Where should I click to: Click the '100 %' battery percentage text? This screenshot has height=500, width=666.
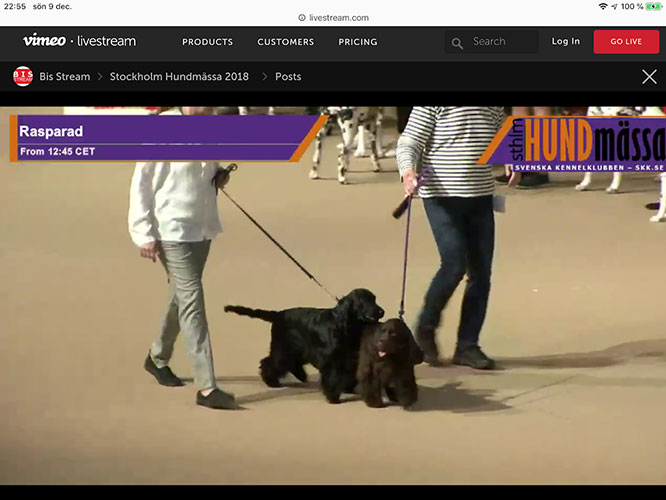tap(632, 6)
